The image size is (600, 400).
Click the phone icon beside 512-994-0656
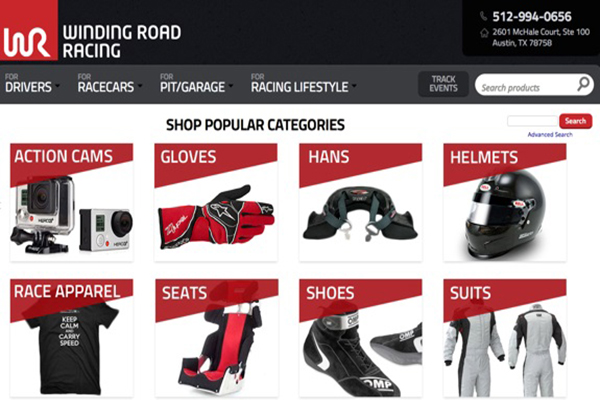[x=483, y=16]
